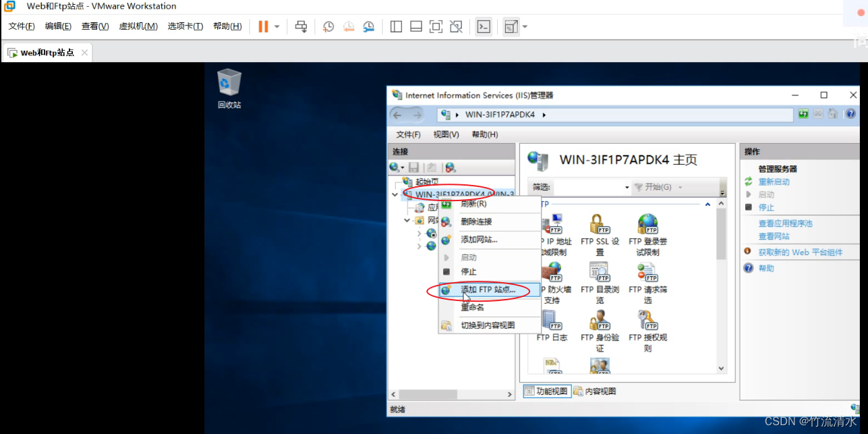Click 重新启动 link in 操作 pane
The image size is (868, 434).
coord(774,182)
